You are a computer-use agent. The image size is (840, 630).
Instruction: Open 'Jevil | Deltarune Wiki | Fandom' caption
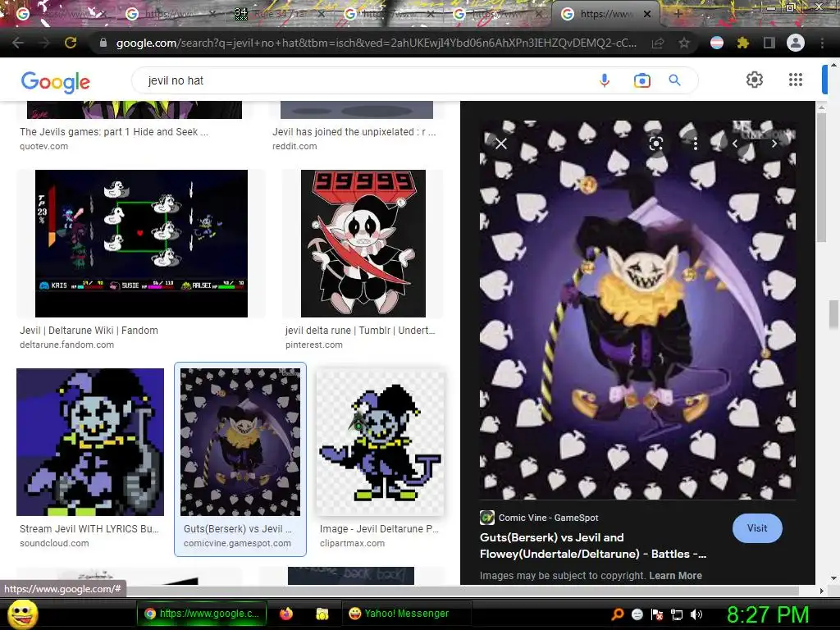point(89,330)
